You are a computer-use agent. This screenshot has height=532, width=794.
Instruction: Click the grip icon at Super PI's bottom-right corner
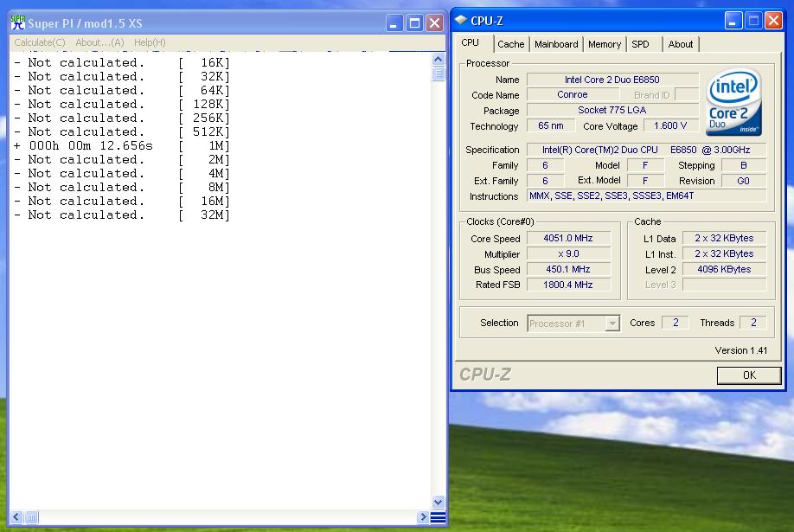coord(438,517)
